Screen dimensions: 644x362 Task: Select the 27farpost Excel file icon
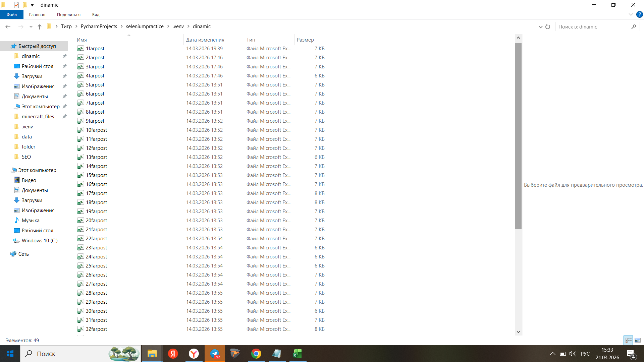(x=80, y=284)
